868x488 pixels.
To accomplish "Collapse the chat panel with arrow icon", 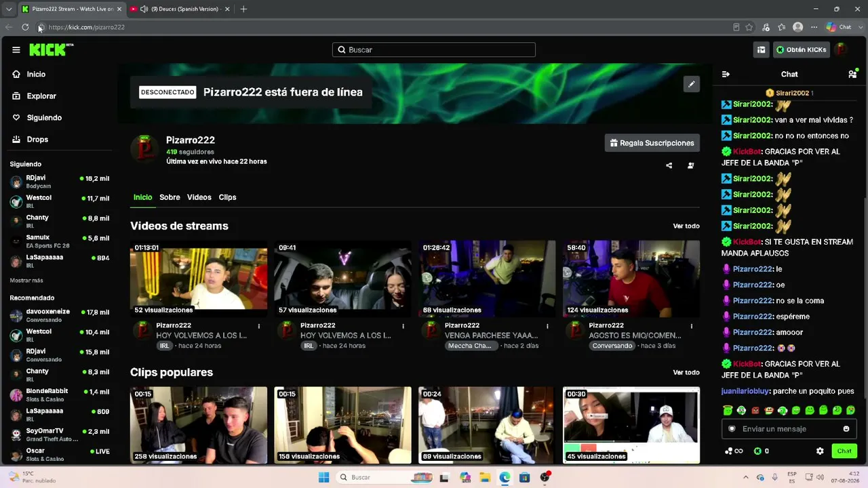I will 726,74.
